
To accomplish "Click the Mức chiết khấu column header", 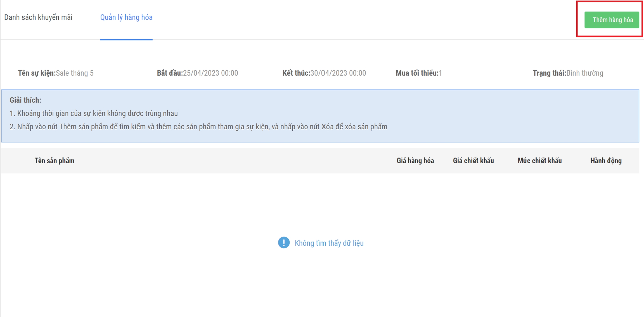I will click(539, 161).
